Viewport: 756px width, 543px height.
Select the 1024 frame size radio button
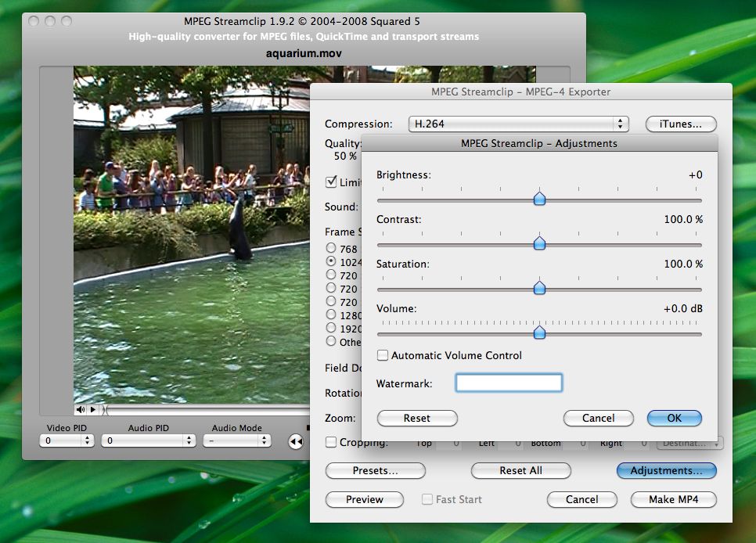[331, 261]
